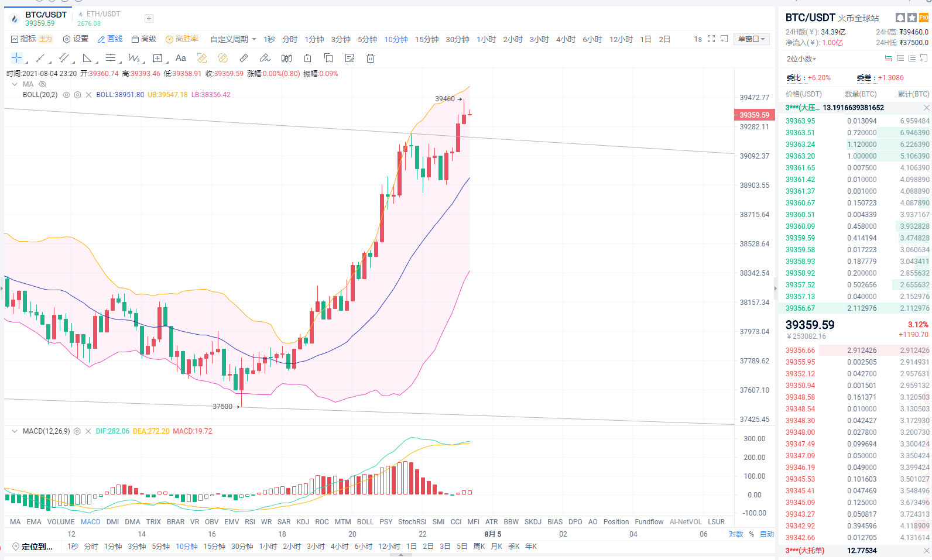The height and width of the screenshot is (560, 932).
Task: Select the parallel channel drawing tool
Action: click(x=64, y=58)
